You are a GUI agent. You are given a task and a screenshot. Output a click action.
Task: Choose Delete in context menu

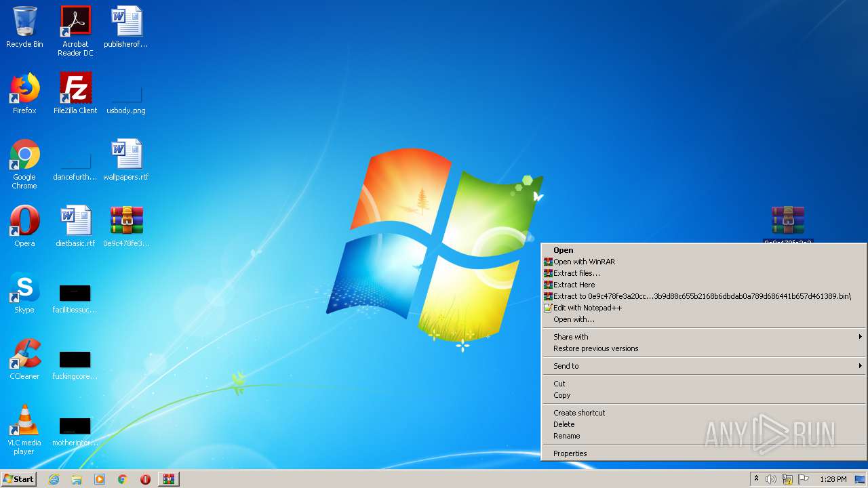[704, 424]
